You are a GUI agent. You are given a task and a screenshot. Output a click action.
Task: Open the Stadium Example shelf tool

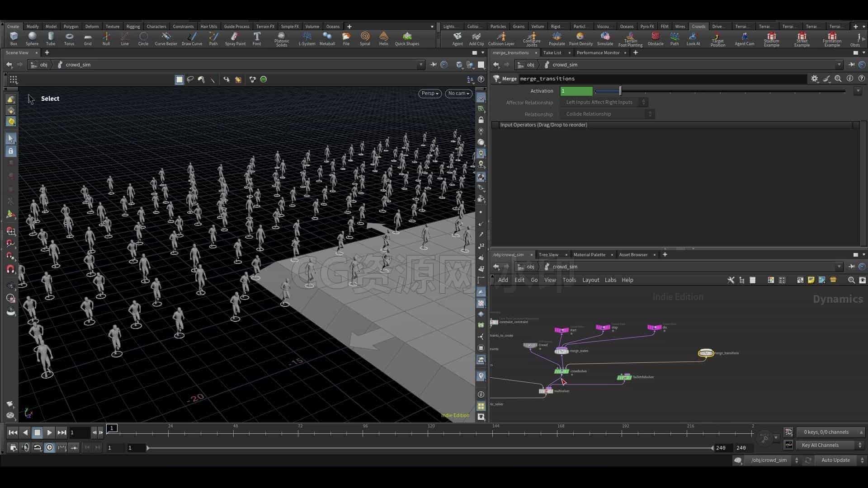point(771,40)
